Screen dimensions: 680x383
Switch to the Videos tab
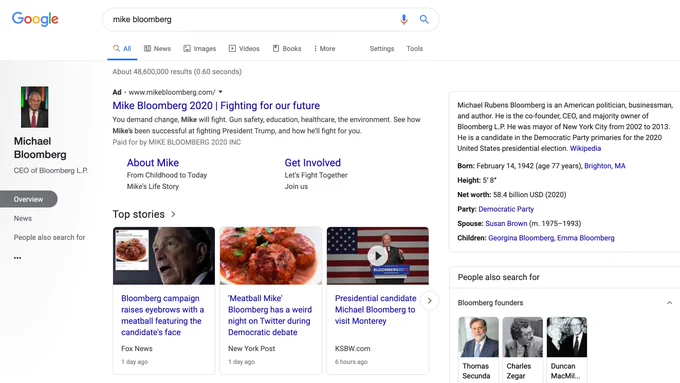[x=244, y=49]
